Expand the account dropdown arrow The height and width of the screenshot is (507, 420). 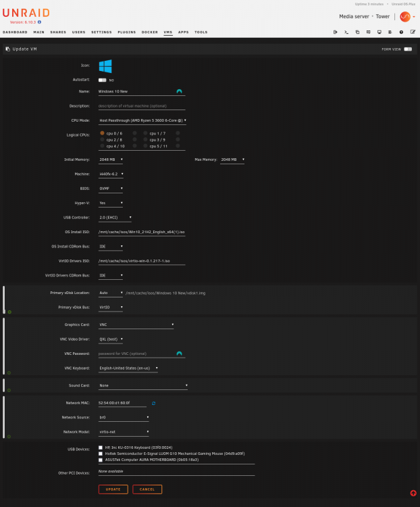414,17
